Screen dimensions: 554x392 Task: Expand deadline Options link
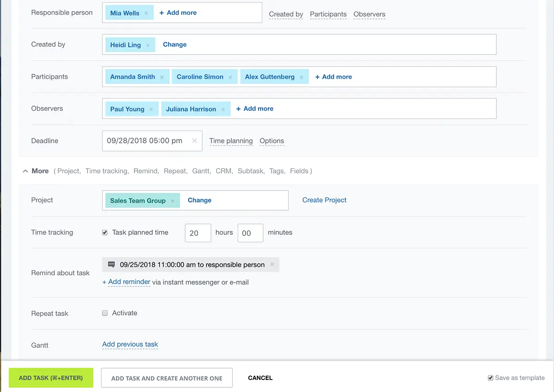click(271, 141)
